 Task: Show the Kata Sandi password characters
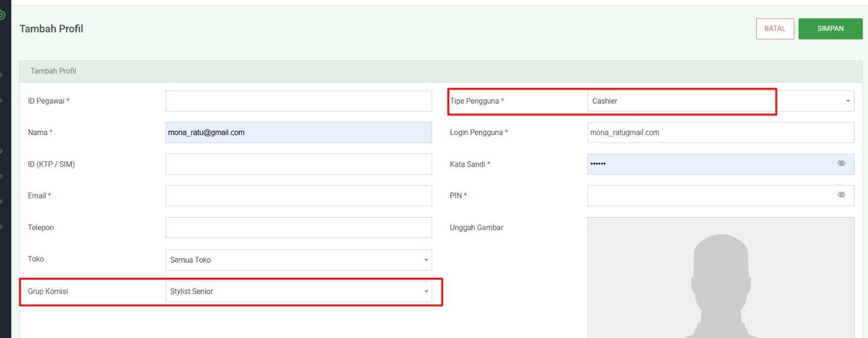pos(841,163)
